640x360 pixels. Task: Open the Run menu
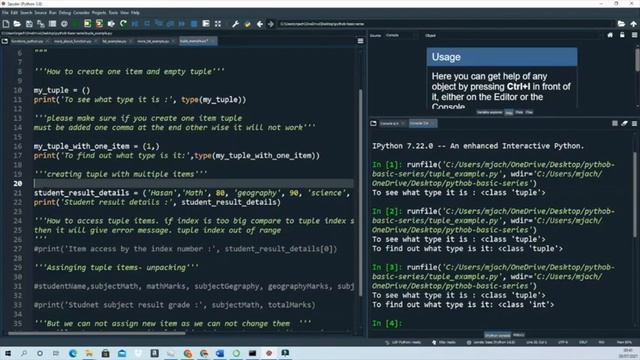click(x=53, y=13)
